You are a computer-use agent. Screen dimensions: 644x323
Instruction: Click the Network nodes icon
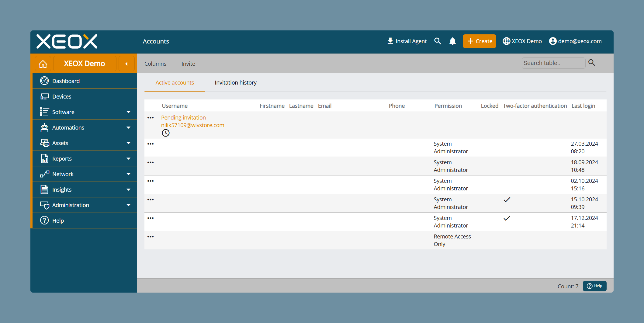pos(44,174)
